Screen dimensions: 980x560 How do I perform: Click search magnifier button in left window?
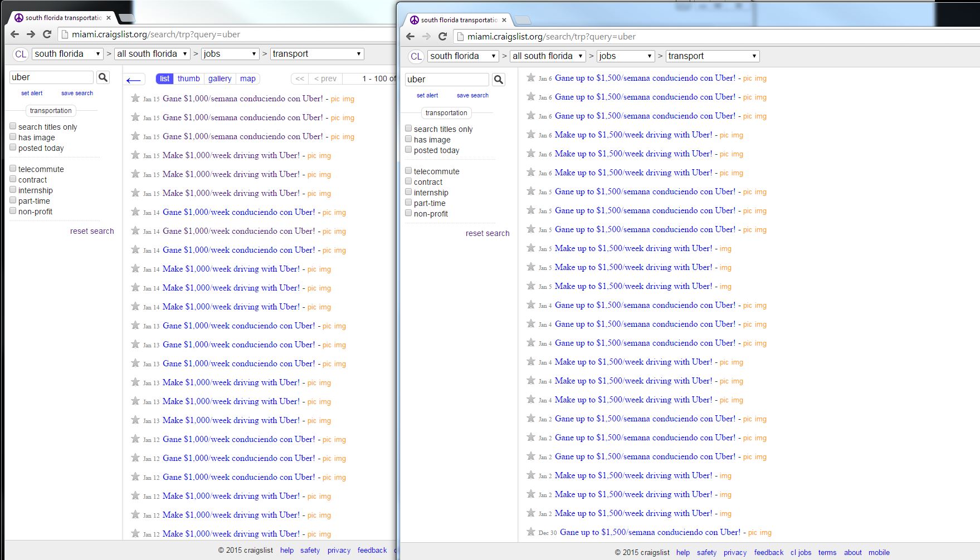click(x=103, y=77)
